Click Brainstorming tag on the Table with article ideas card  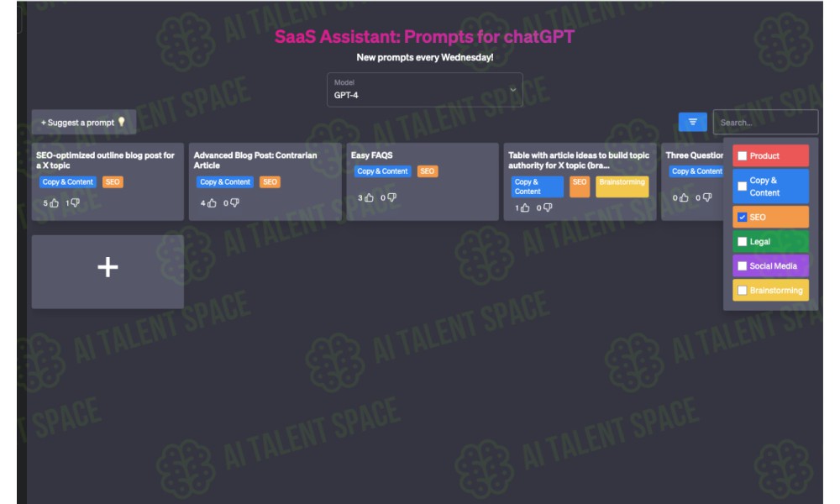coord(622,187)
